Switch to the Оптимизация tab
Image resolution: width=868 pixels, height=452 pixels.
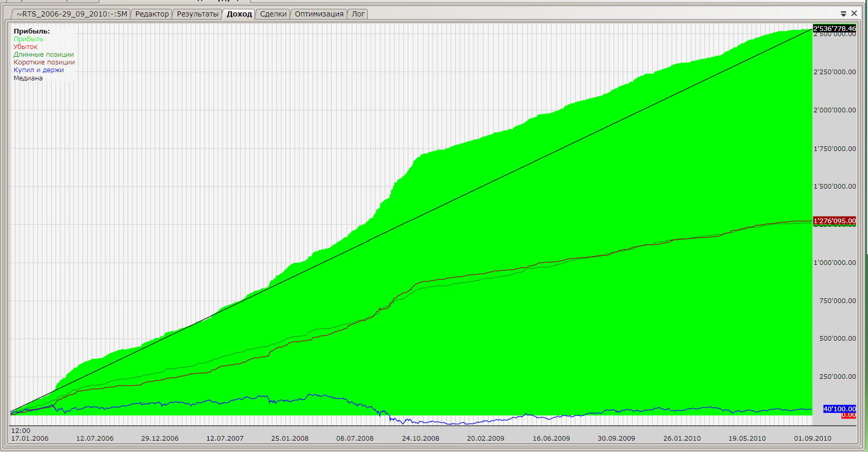[x=319, y=14]
